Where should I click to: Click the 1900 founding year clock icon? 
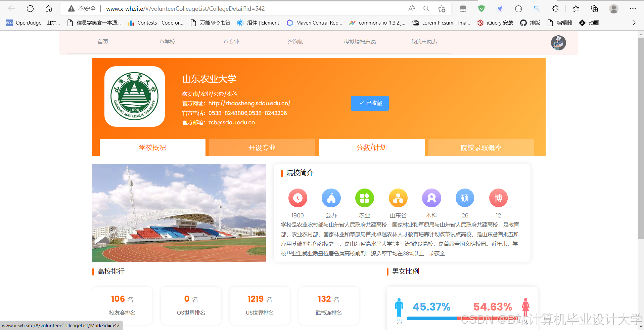click(x=297, y=198)
